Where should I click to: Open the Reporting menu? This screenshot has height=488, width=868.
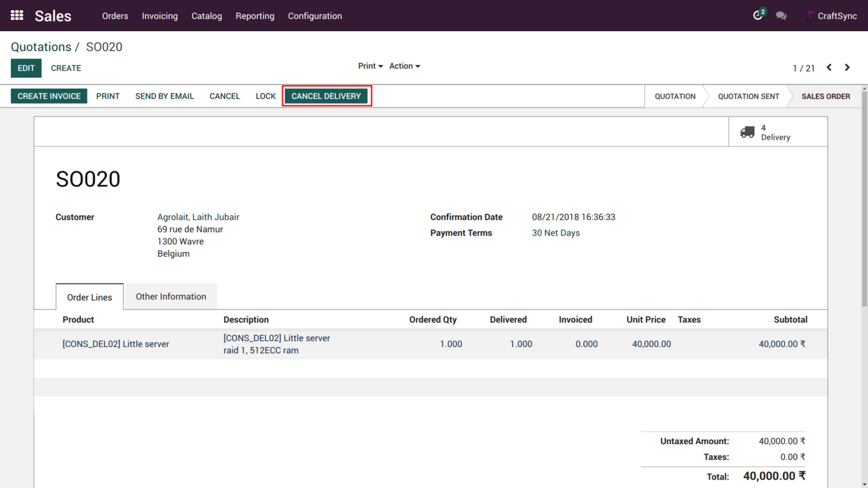click(255, 16)
